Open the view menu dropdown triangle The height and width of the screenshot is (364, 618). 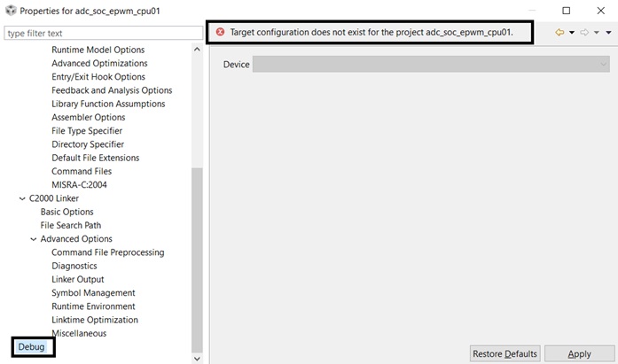tap(609, 32)
